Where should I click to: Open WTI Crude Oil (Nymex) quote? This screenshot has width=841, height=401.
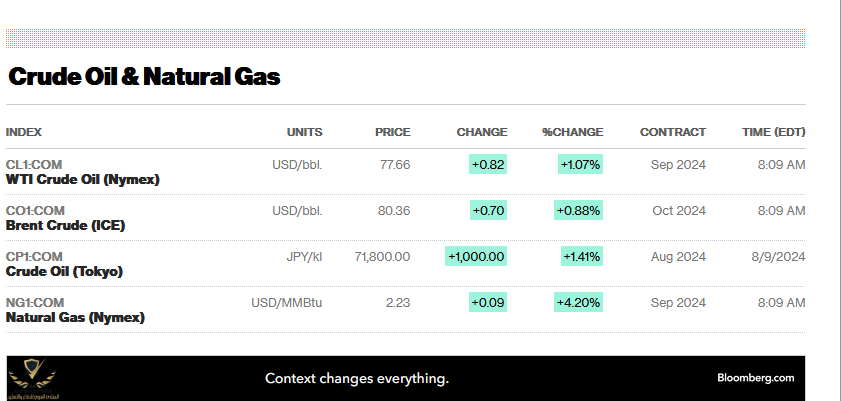[83, 179]
